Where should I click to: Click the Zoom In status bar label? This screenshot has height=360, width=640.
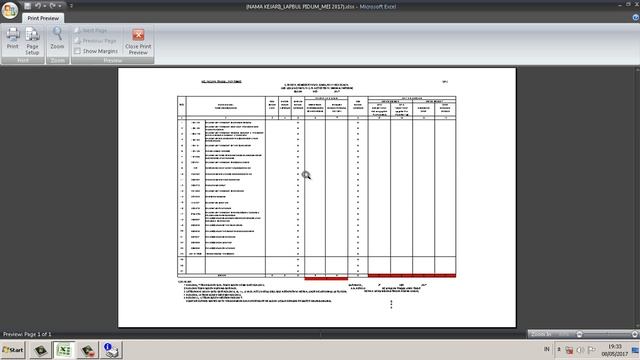pos(542,334)
